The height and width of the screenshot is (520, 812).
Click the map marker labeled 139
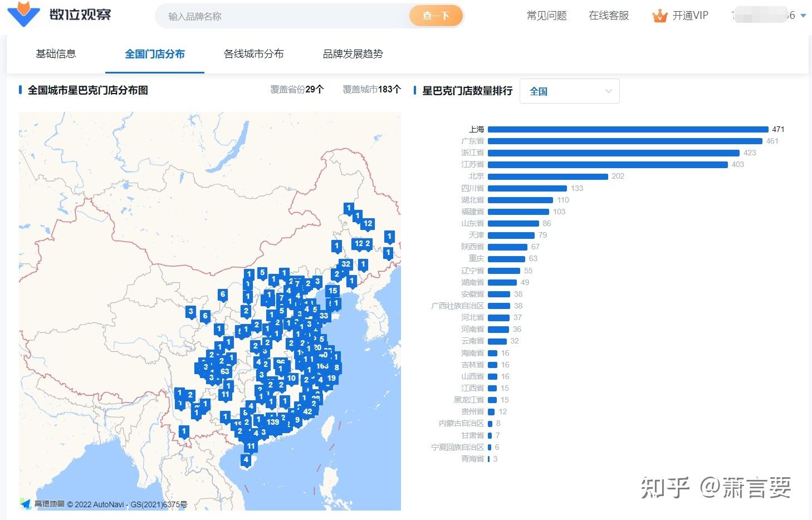272,423
